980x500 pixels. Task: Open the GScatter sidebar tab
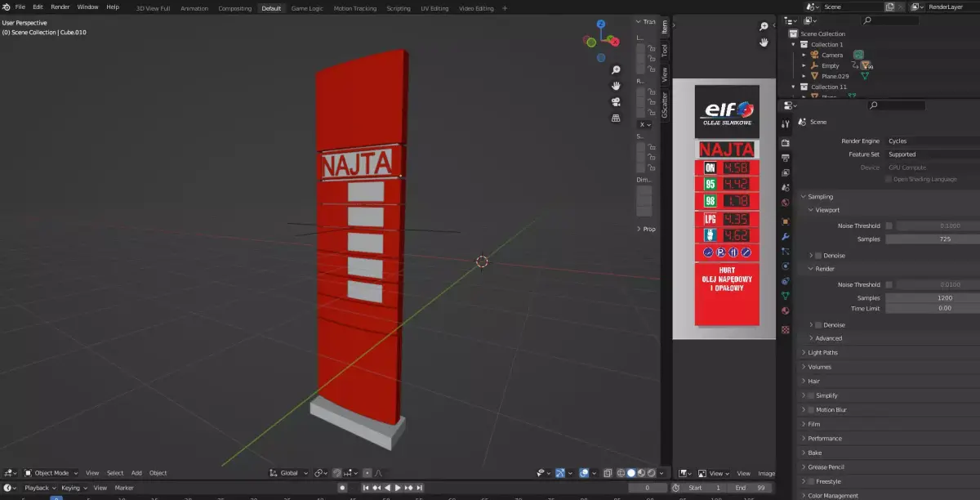tap(665, 105)
